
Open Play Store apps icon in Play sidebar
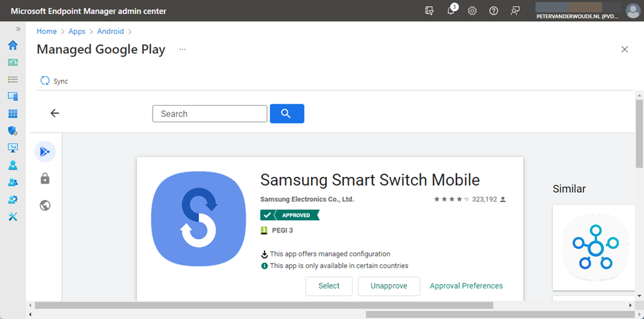[45, 152]
